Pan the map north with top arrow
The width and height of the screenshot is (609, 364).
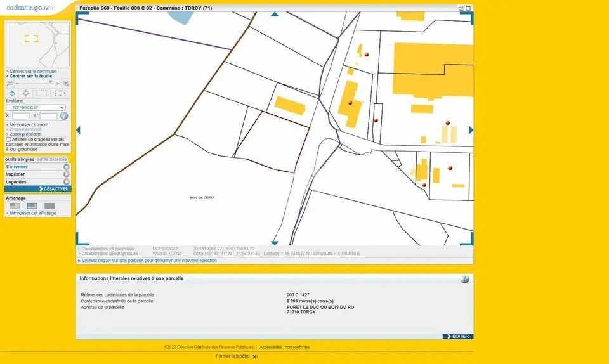click(275, 13)
